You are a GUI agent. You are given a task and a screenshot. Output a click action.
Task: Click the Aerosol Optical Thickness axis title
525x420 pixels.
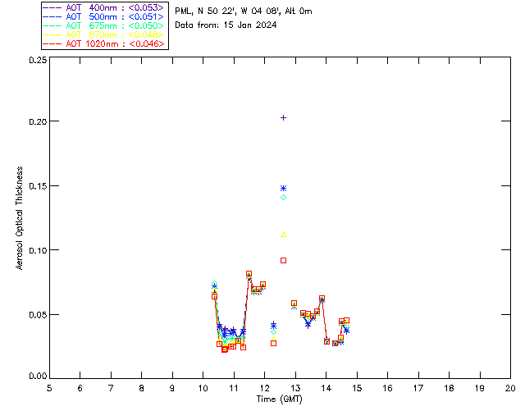pyautogui.click(x=20, y=217)
